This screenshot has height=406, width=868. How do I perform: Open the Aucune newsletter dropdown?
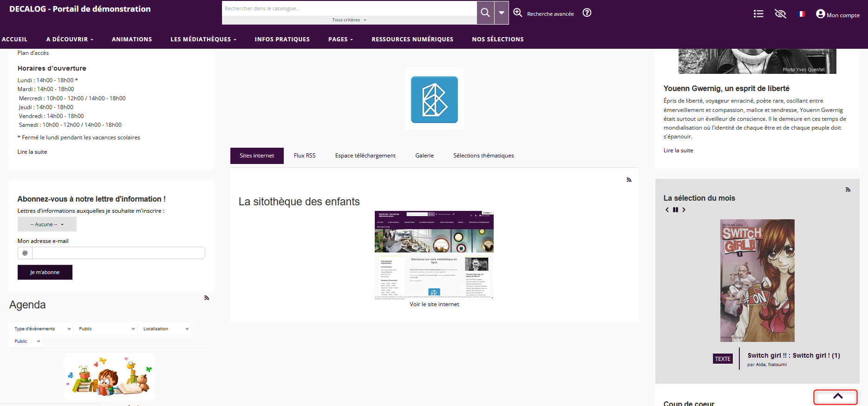click(x=47, y=224)
